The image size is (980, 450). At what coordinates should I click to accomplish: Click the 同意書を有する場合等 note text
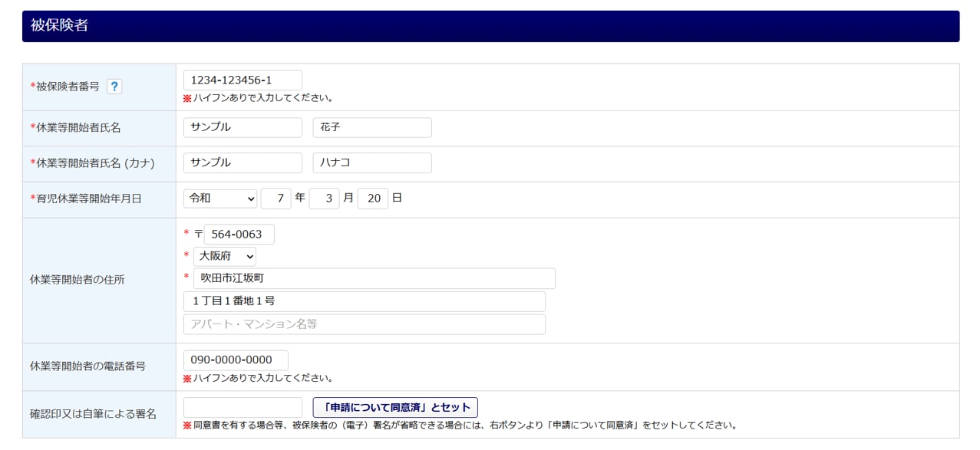click(x=460, y=425)
